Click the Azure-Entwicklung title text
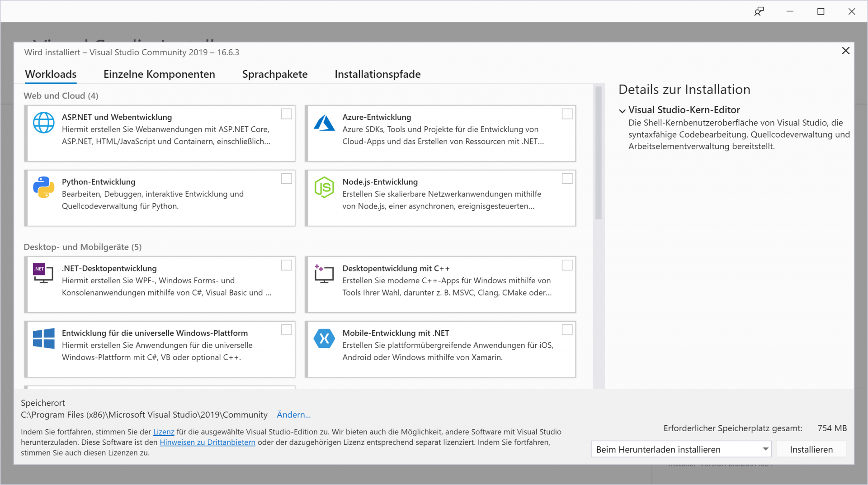The width and height of the screenshot is (868, 485). tap(377, 117)
